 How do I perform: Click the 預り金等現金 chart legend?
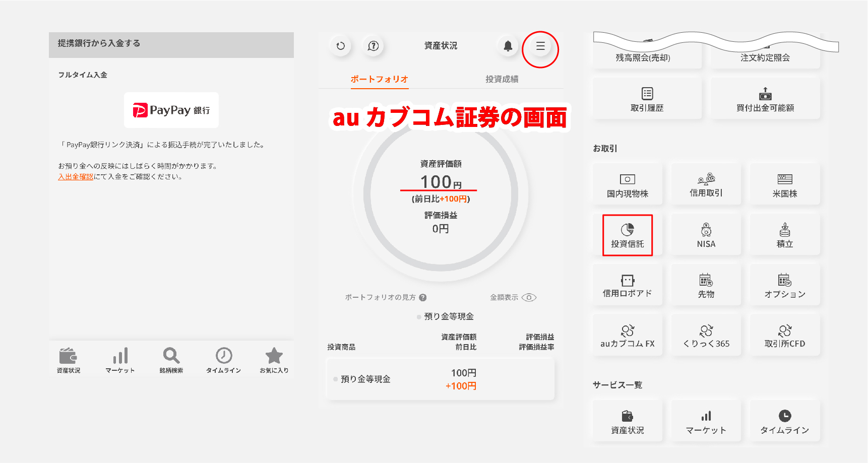tap(445, 316)
